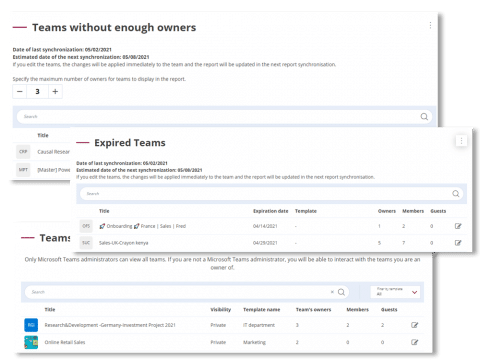Click the IT department template name cell
480x360 pixels.
259,325
